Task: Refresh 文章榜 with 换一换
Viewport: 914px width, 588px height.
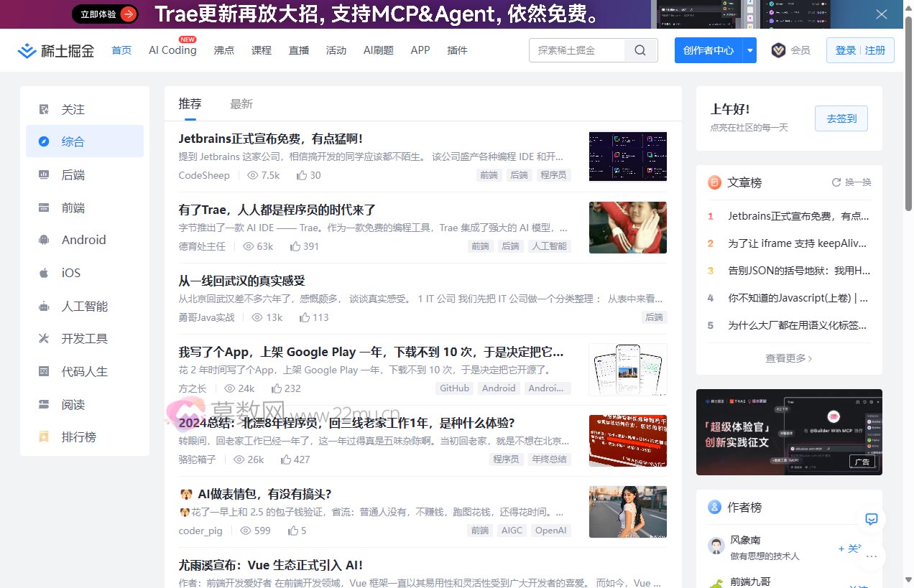Action: click(x=850, y=182)
